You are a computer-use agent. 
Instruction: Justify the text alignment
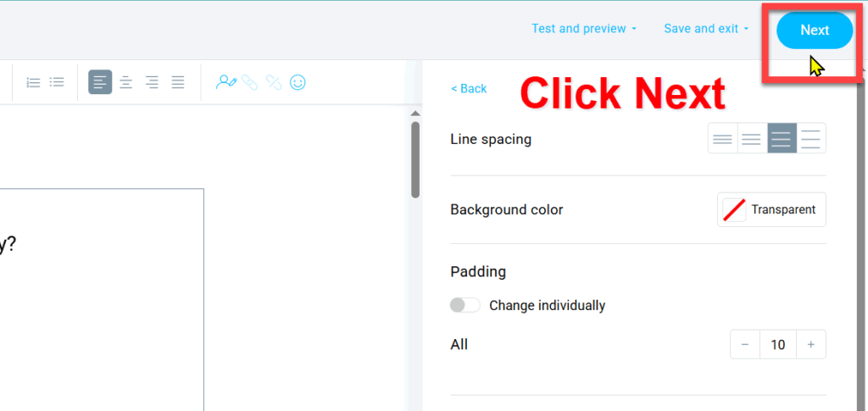point(178,82)
